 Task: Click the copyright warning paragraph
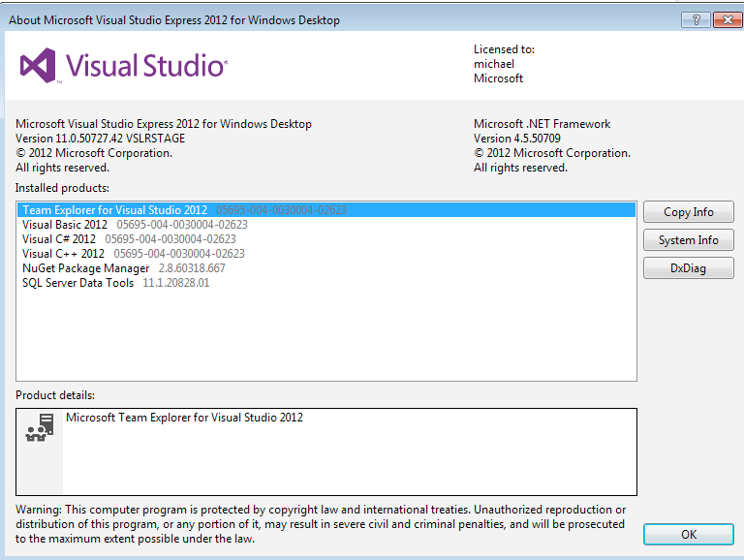click(321, 524)
